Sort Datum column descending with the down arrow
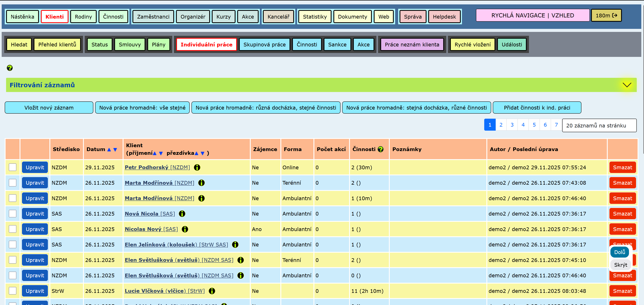The width and height of the screenshot is (644, 305). (x=115, y=150)
